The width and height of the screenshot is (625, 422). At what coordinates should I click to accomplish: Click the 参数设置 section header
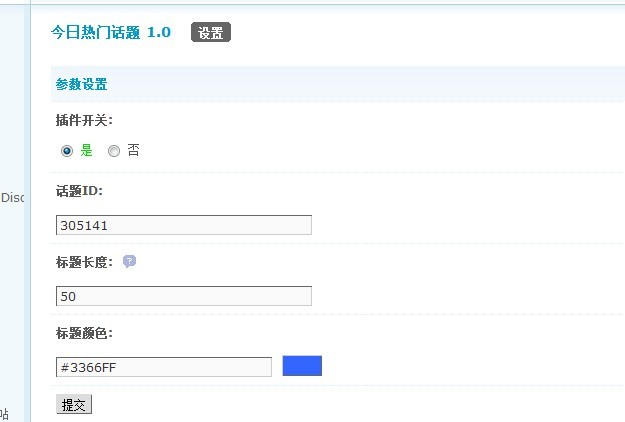point(81,84)
